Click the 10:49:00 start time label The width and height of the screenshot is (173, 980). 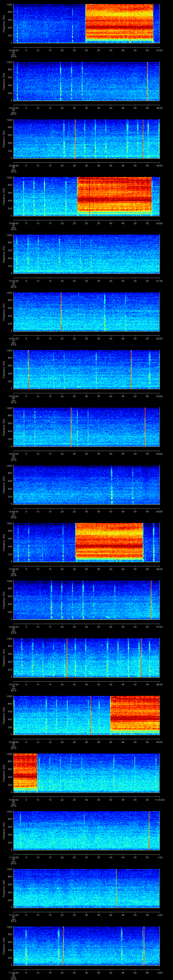[14, 223]
